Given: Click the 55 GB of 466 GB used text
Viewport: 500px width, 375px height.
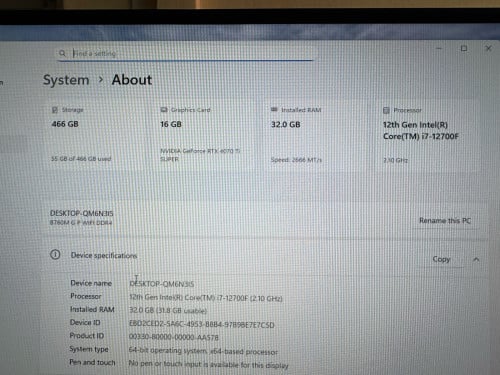Looking at the screenshot, I should [81, 159].
